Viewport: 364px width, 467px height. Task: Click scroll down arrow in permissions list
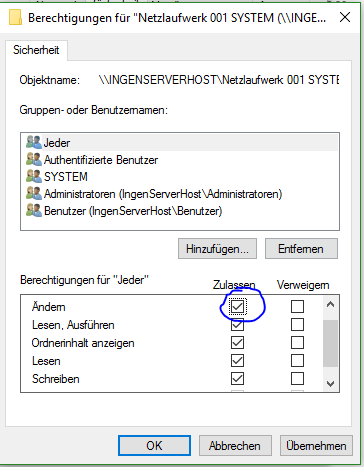tap(330, 384)
